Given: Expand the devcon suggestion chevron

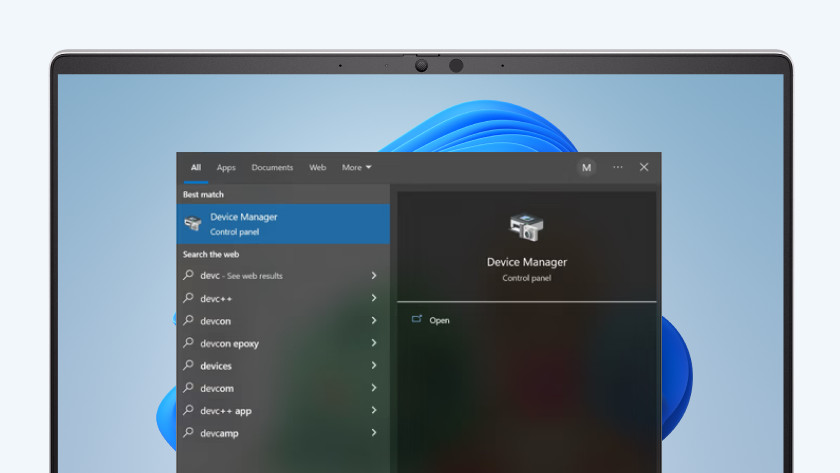Looking at the screenshot, I should pos(374,320).
